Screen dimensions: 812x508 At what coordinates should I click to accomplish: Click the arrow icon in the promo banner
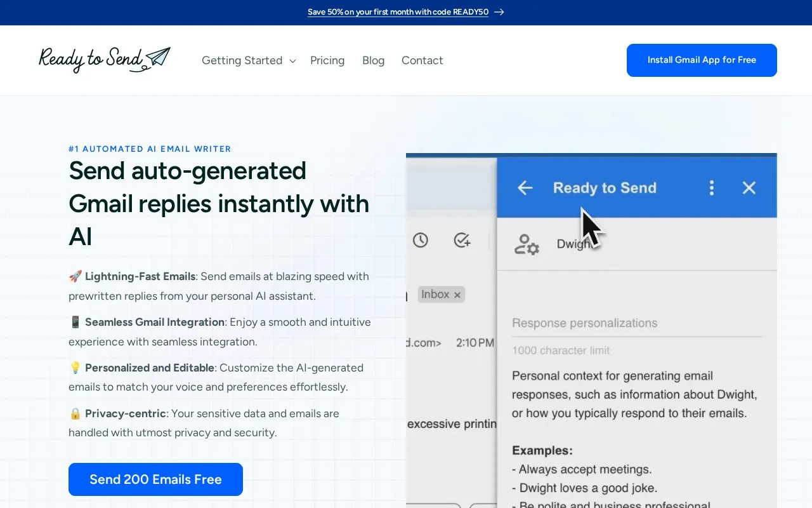pyautogui.click(x=499, y=12)
